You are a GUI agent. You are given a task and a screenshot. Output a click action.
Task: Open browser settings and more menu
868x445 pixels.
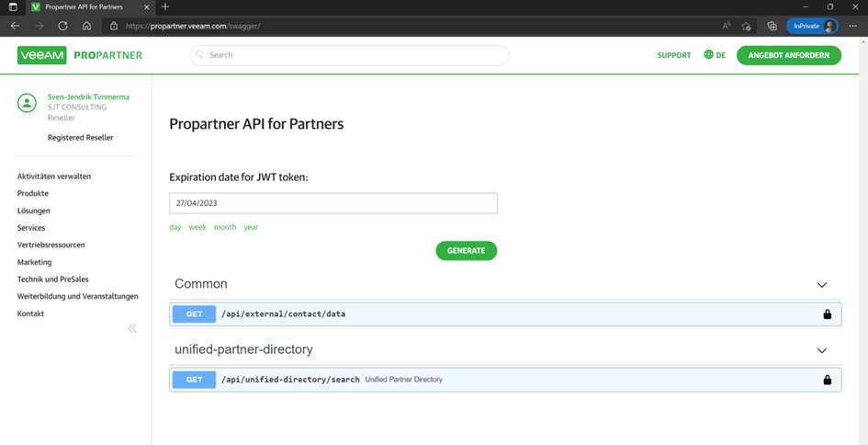[x=852, y=26]
